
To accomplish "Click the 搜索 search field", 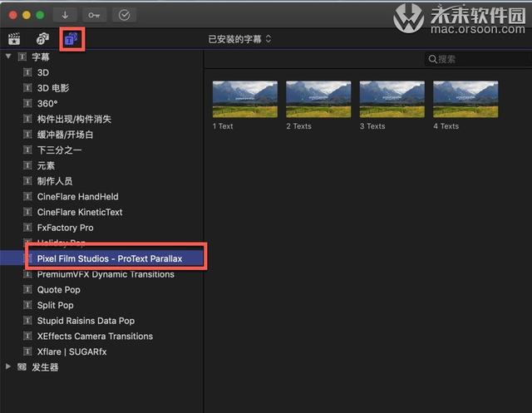I will [479, 59].
